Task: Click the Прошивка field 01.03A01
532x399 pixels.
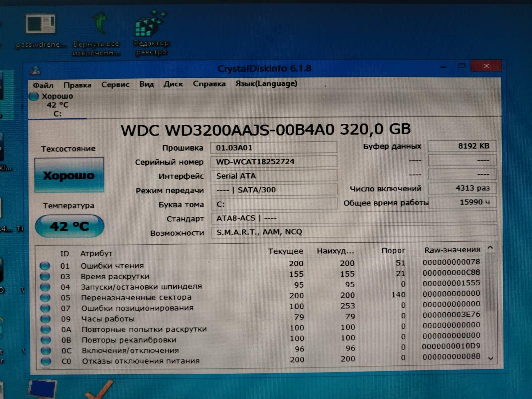Action: pos(274,148)
